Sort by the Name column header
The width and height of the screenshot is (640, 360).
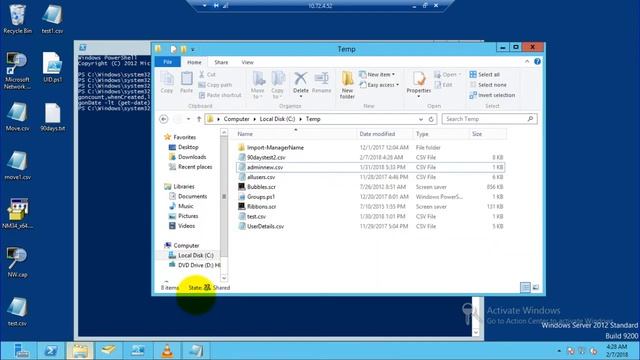point(296,134)
